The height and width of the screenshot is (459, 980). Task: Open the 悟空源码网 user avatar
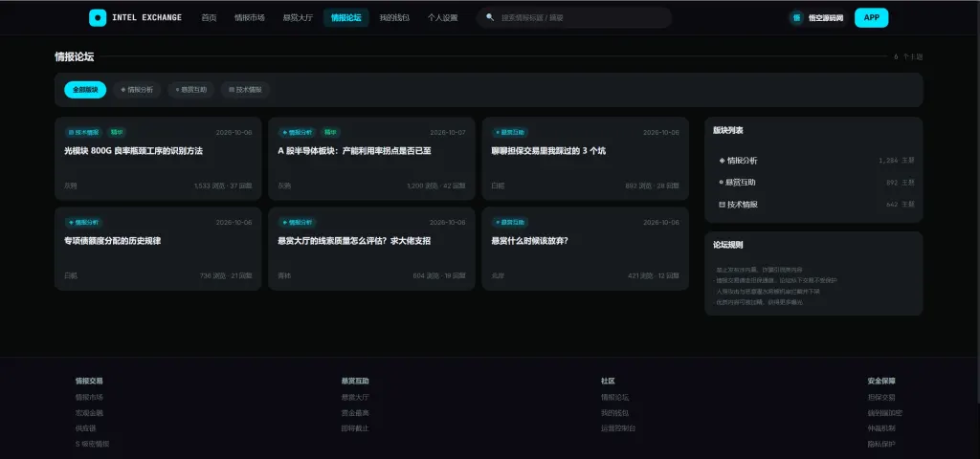click(x=796, y=17)
